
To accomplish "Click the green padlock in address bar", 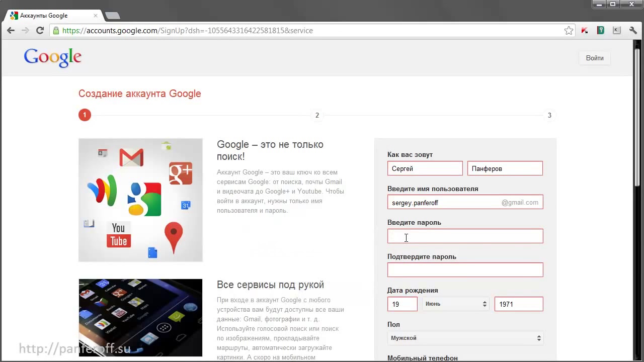I will tap(56, 31).
